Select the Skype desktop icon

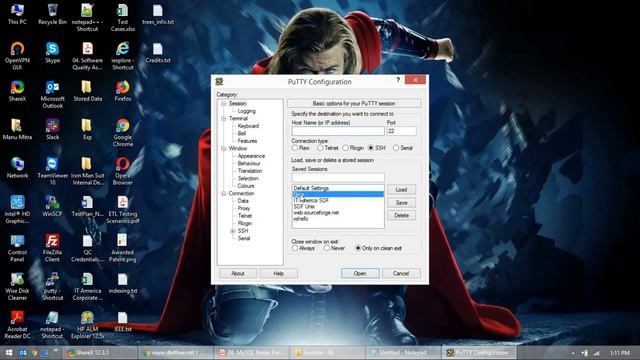pyautogui.click(x=52, y=53)
